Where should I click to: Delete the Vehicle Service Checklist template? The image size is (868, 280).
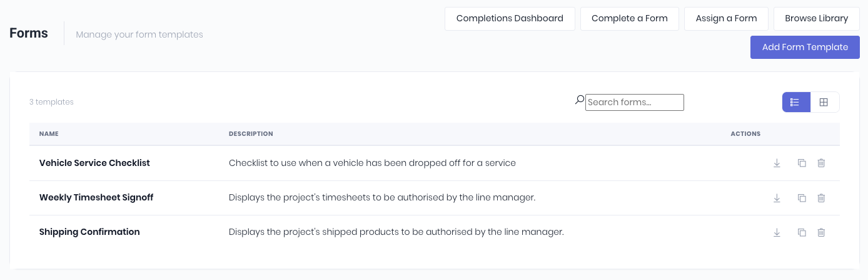tap(821, 163)
